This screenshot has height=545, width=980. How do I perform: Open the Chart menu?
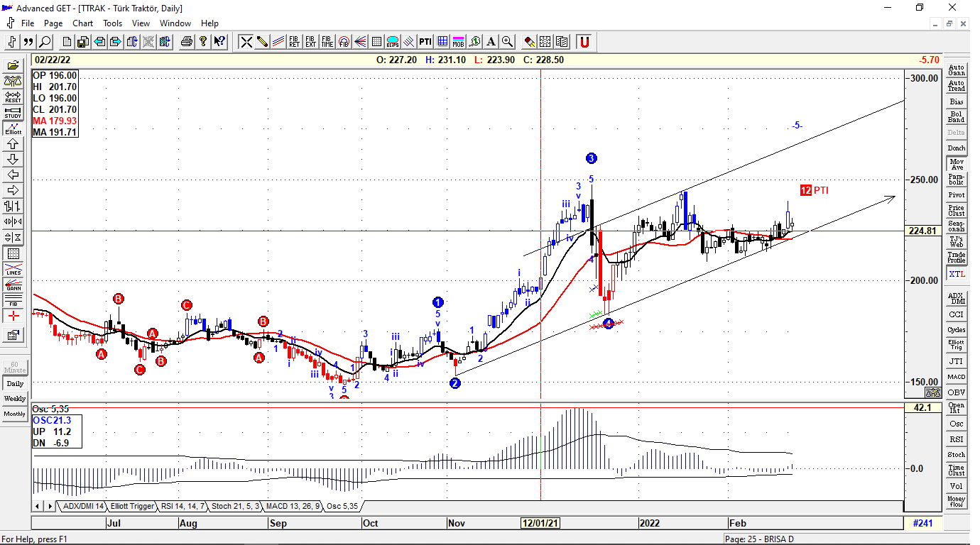click(x=82, y=23)
